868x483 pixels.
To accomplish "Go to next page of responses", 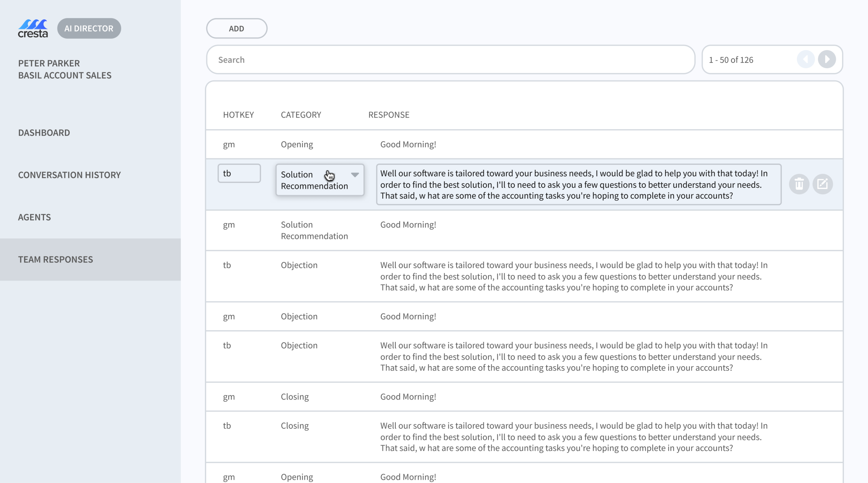I will pyautogui.click(x=827, y=60).
